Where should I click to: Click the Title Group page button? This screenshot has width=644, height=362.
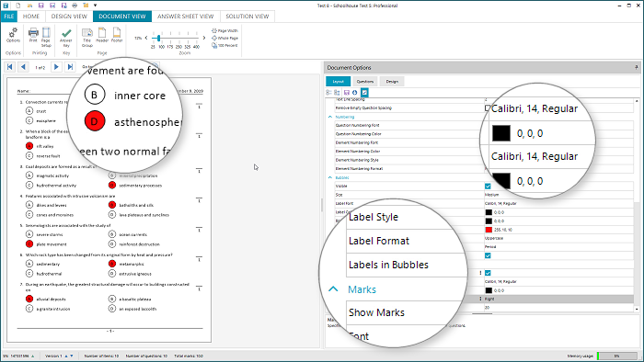[x=87, y=37]
